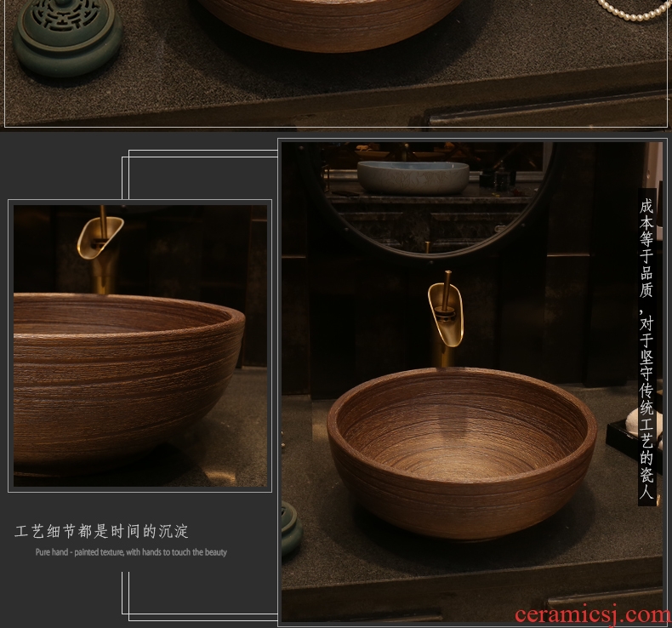The image size is (672, 628).
Task: Click the gold waterfall faucet above the right basin
Action: [x=445, y=315]
